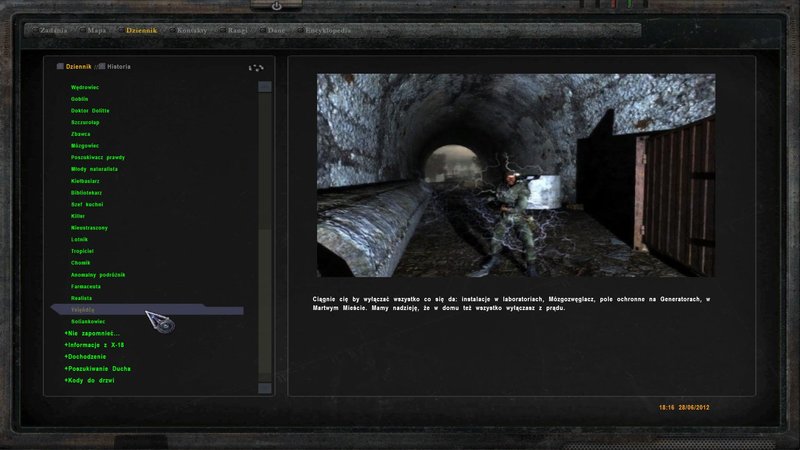The width and height of the screenshot is (800, 450).
Task: Select the Anomalny podróżnik entry
Action: pyautogui.click(x=98, y=275)
